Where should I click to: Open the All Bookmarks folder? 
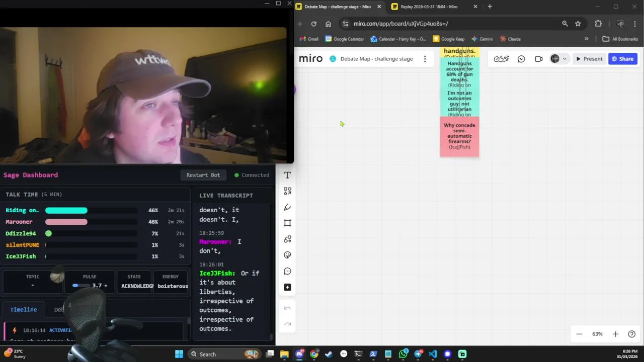click(x=620, y=39)
